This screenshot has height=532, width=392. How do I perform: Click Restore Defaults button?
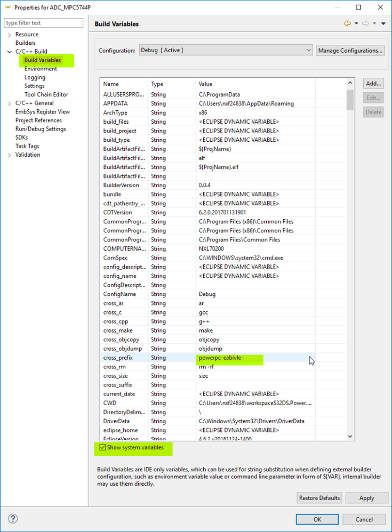tap(319, 498)
